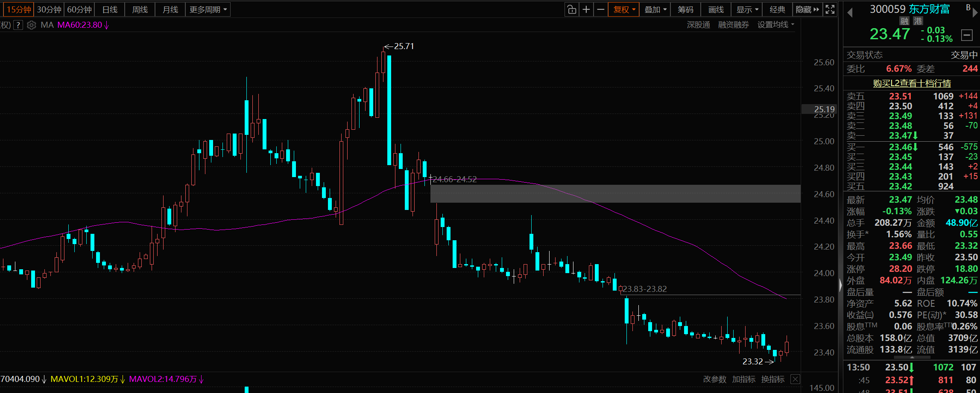Click the 委比 value 6.67%
The height and width of the screenshot is (393, 980).
click(x=898, y=69)
